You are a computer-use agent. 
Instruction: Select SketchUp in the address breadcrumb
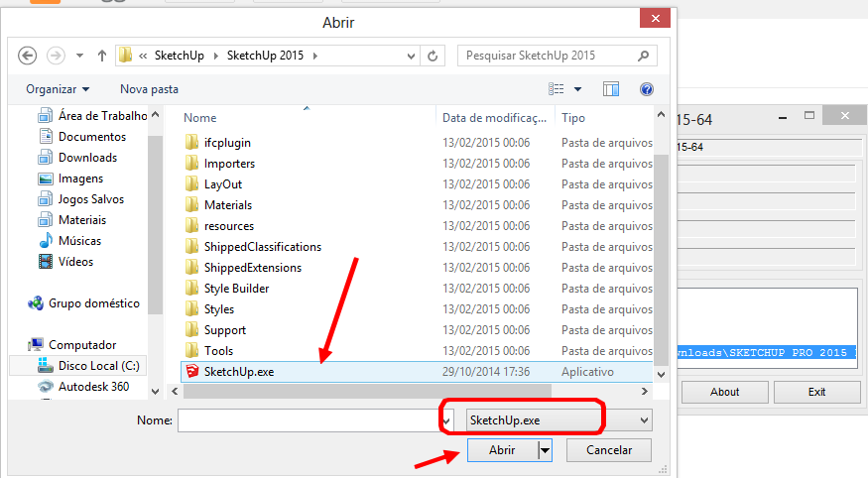click(x=179, y=56)
